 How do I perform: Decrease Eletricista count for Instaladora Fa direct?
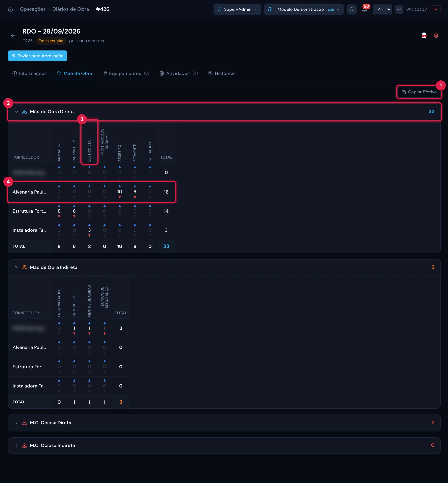coord(89,236)
